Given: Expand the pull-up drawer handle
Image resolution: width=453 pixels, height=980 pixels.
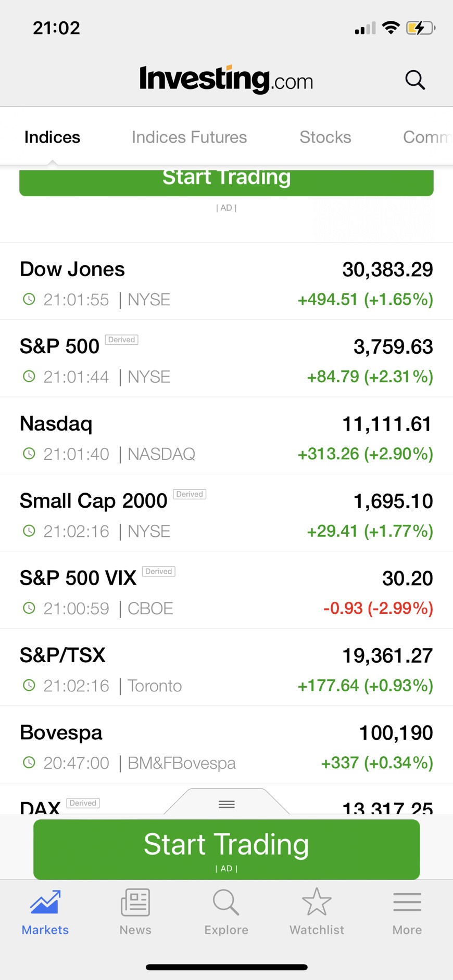Looking at the screenshot, I should pyautogui.click(x=227, y=804).
